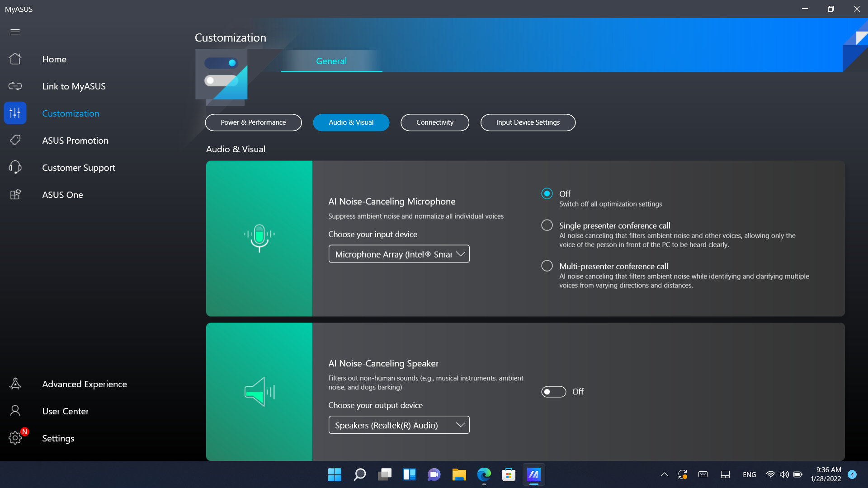The image size is (868, 488).
Task: Click the tablet mode tray icon
Action: pyautogui.click(x=725, y=474)
